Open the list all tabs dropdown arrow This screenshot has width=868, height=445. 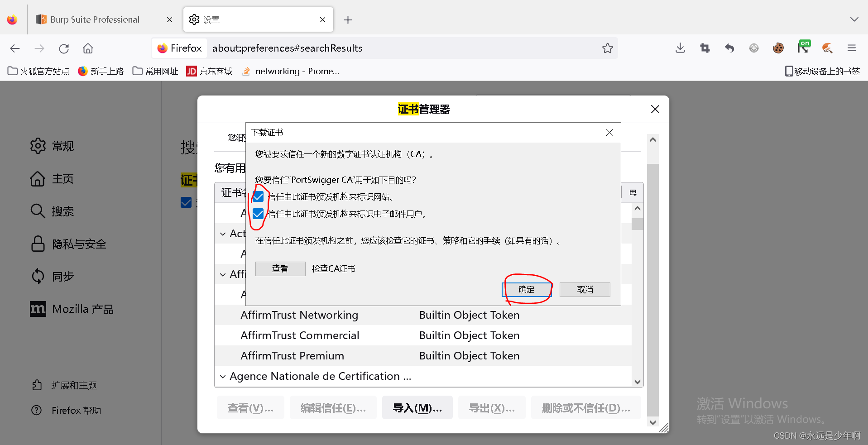tap(854, 19)
